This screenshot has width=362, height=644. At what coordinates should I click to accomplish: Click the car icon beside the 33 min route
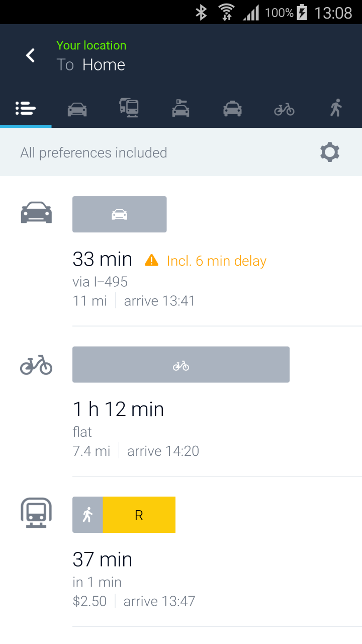point(36,212)
